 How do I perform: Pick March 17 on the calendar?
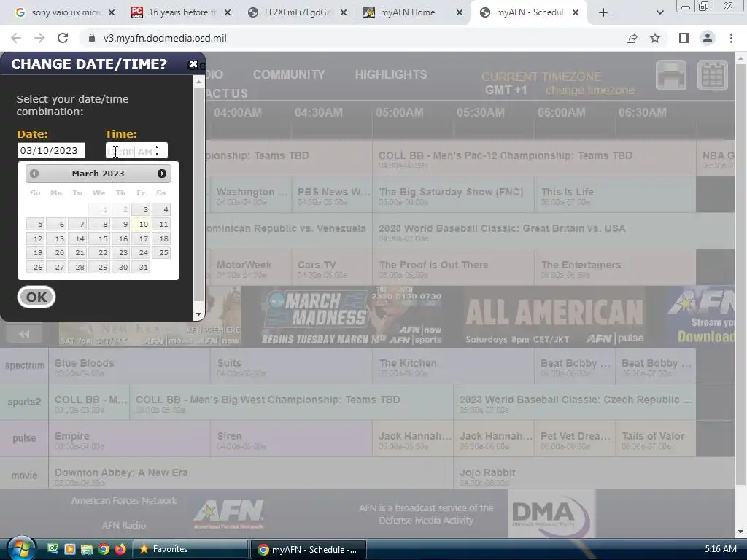[x=141, y=238]
